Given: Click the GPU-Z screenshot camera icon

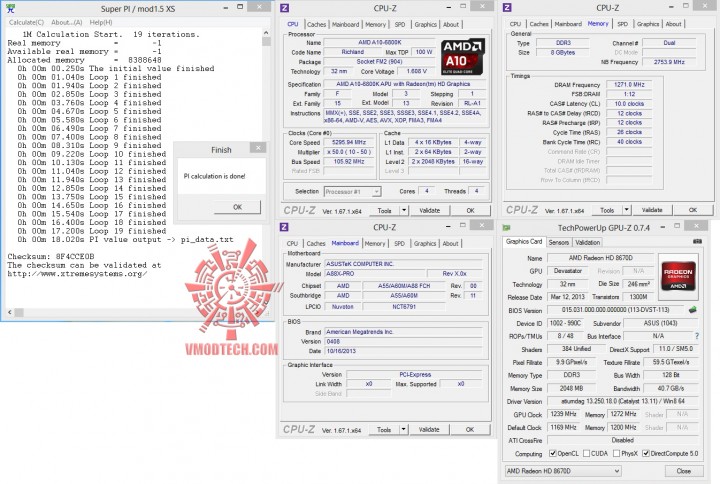Looking at the screenshot, I should pos(697,242).
